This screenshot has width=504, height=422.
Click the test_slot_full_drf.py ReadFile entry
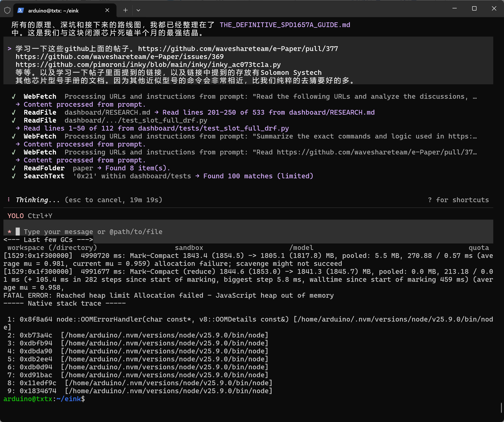(109, 120)
